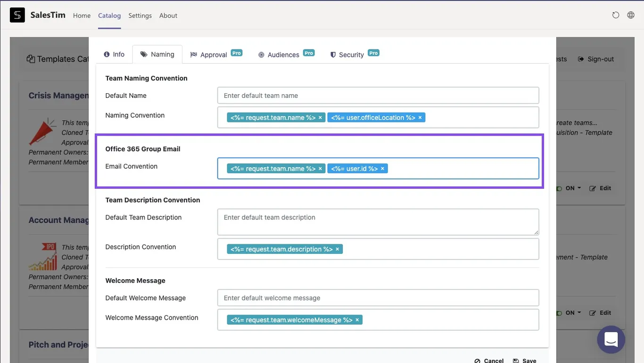The image size is (644, 363).
Task: Save the naming settings
Action: (525, 360)
